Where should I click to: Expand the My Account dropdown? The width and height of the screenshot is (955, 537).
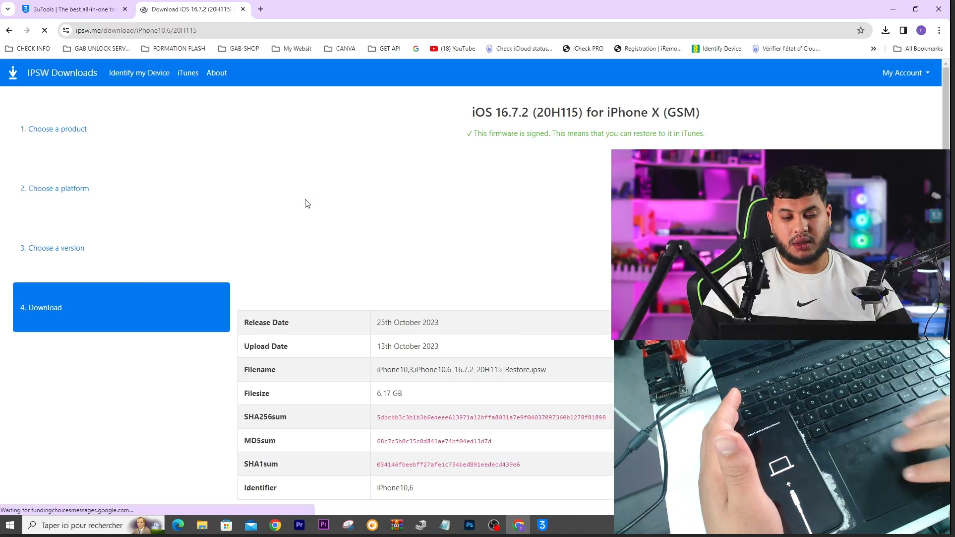coord(906,72)
